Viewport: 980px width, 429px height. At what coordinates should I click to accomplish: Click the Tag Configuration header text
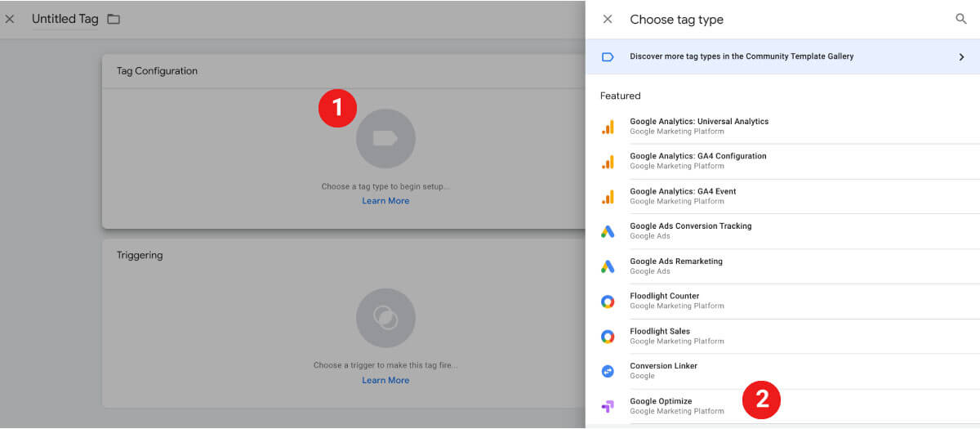point(157,71)
